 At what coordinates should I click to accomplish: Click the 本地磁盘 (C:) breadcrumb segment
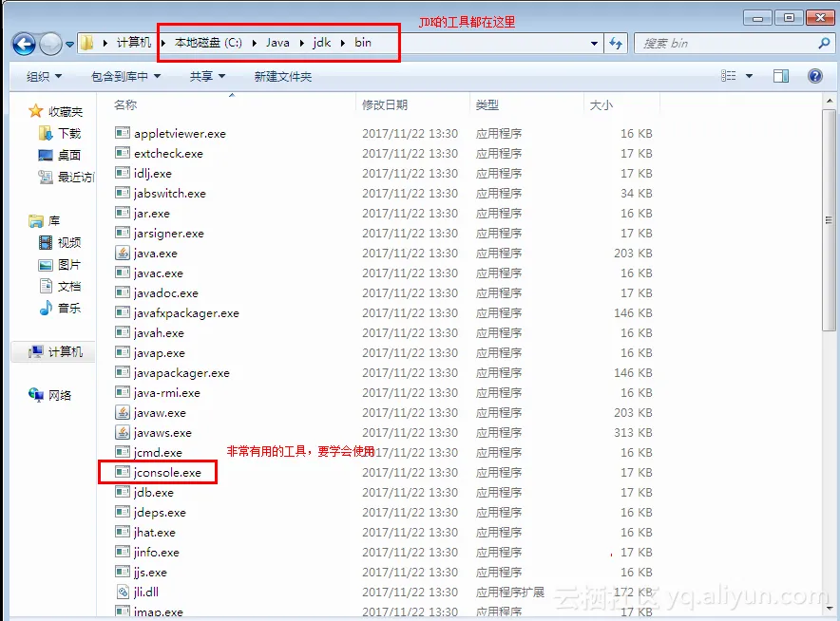click(208, 43)
